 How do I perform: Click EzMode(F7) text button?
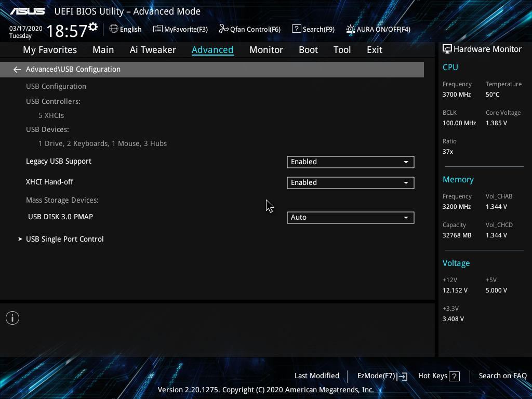point(376,376)
